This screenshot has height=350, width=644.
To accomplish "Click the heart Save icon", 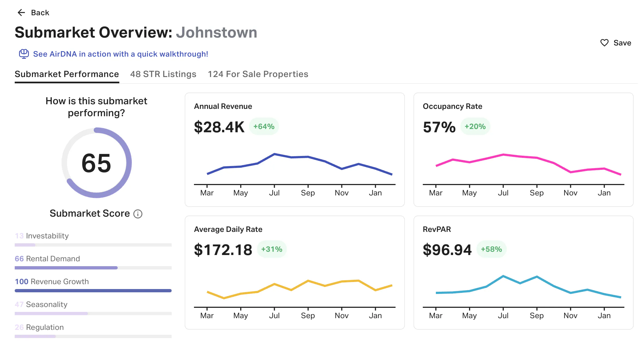I will coord(604,43).
